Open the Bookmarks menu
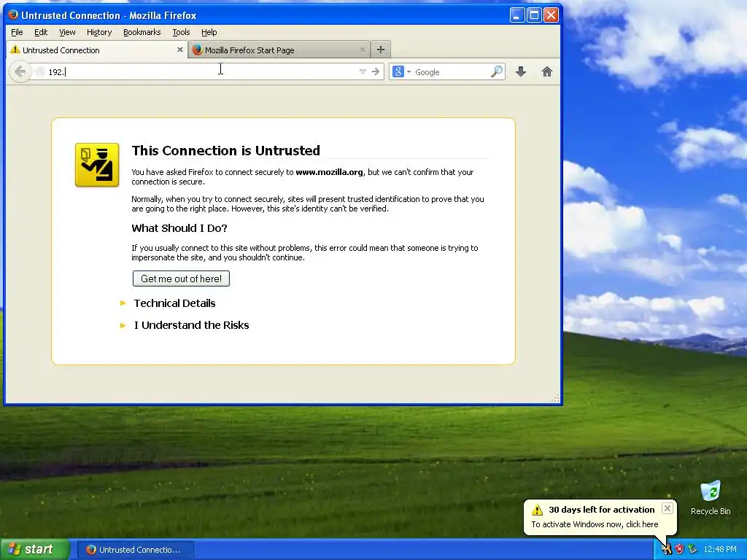Image resolution: width=747 pixels, height=560 pixels. [142, 32]
